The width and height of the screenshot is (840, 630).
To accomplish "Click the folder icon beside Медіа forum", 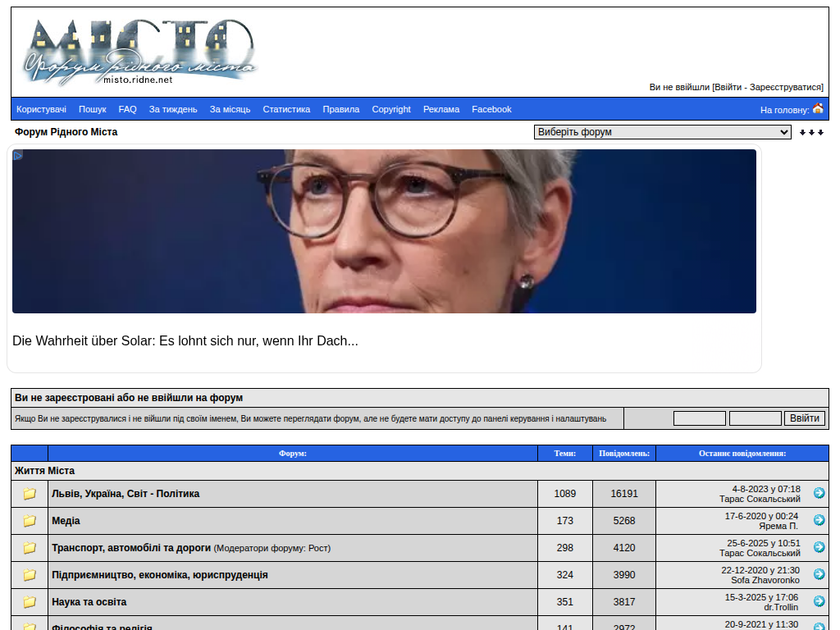I will click(30, 521).
